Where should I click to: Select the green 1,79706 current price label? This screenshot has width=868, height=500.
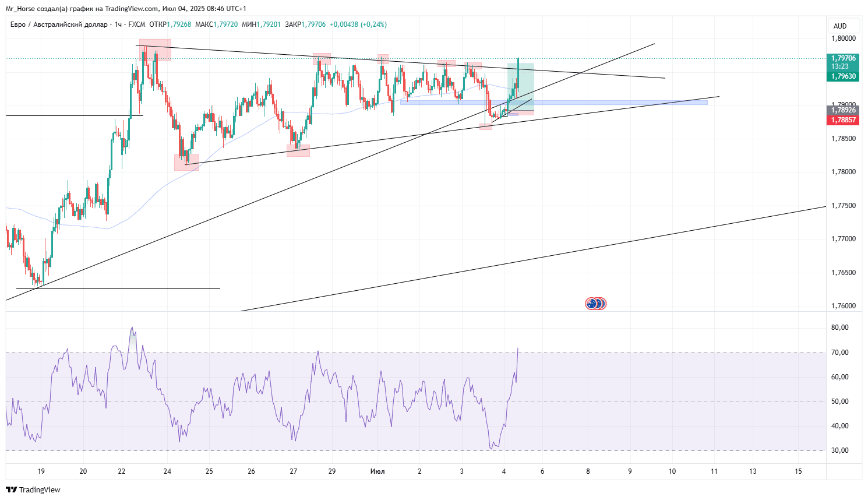843,58
